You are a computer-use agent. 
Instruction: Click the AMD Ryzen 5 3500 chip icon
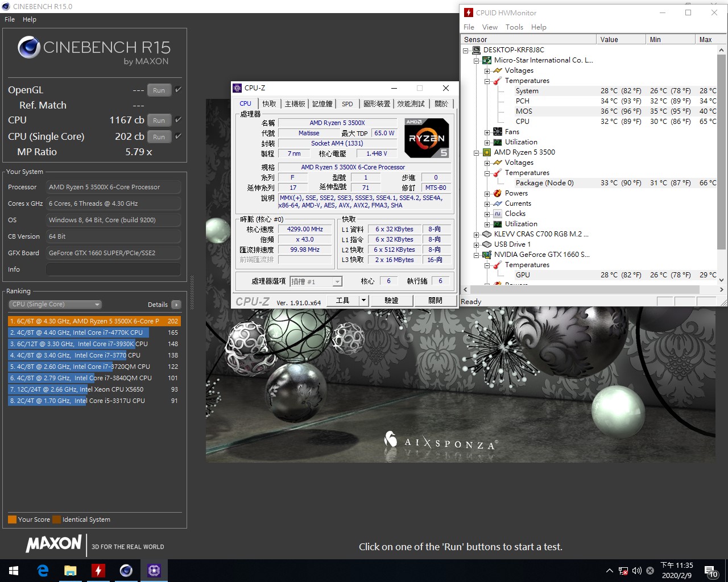(x=487, y=152)
